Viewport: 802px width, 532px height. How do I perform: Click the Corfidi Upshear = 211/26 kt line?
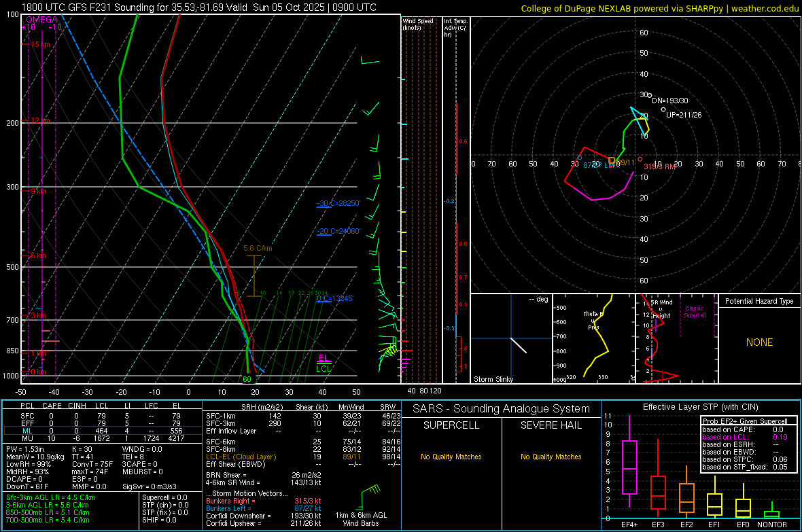(x=264, y=523)
